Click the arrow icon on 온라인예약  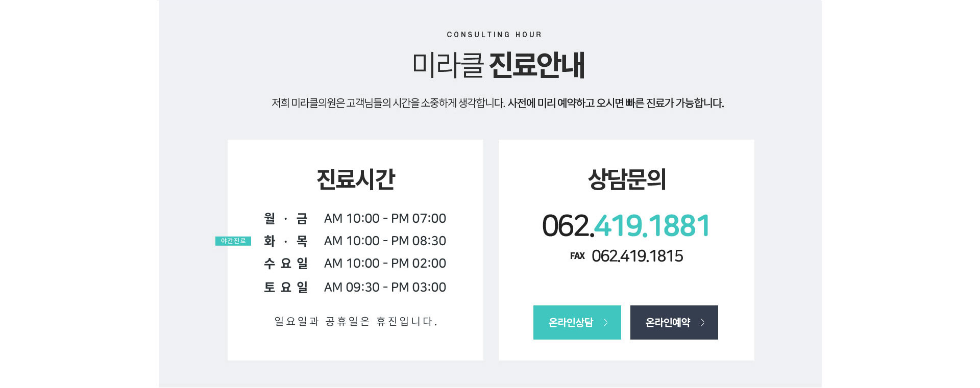pos(703,322)
